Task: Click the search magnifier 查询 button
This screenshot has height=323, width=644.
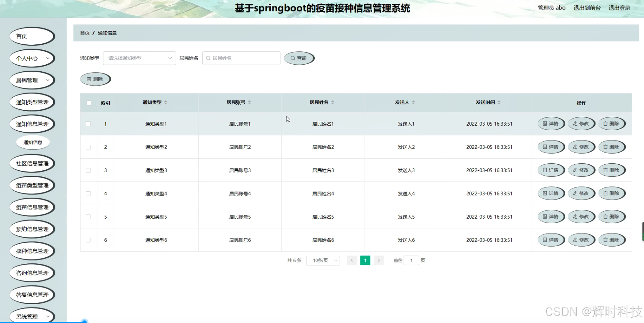Action: click(299, 58)
